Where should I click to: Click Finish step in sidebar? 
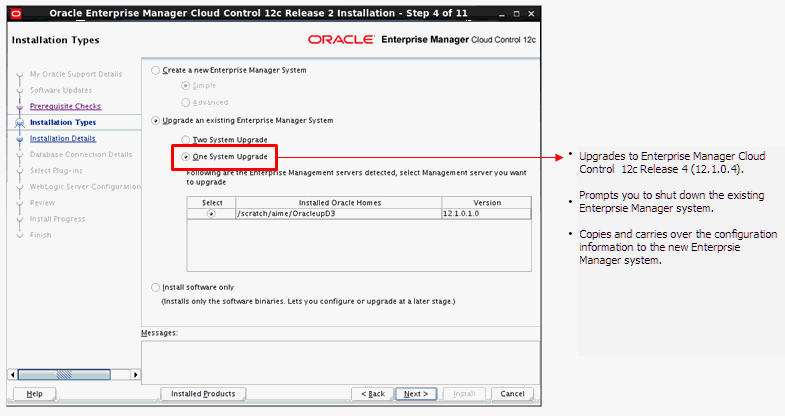coord(41,235)
